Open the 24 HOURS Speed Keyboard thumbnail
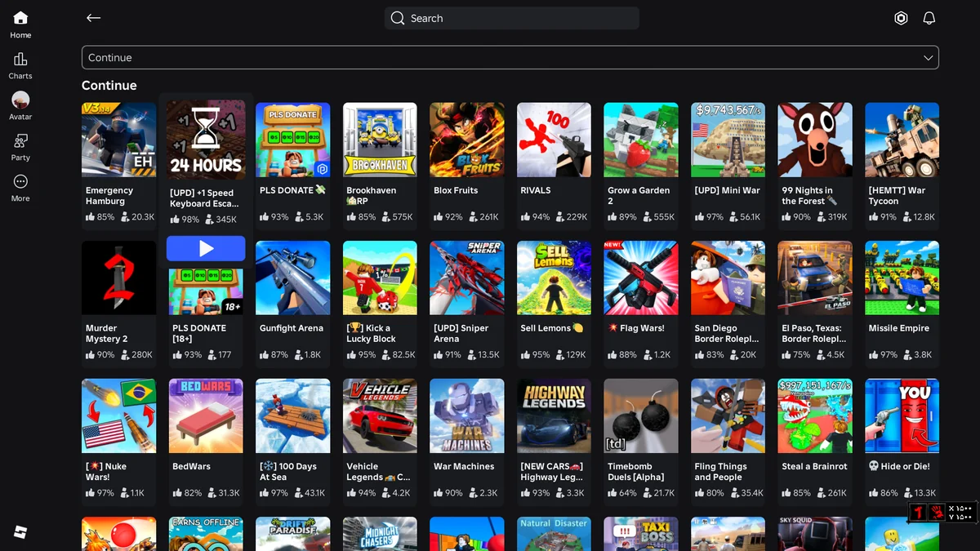980x551 pixels. click(x=206, y=138)
